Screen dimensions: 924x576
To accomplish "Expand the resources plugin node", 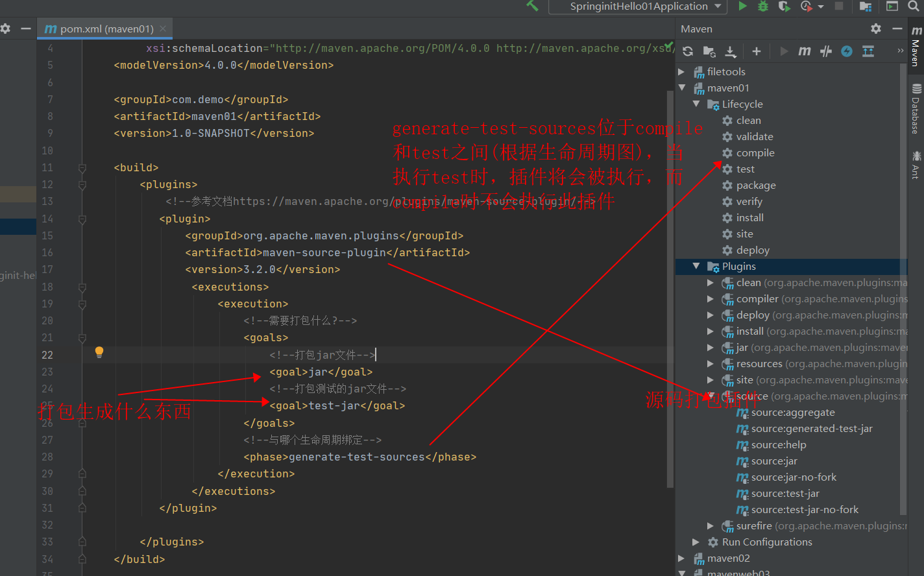I will click(711, 363).
